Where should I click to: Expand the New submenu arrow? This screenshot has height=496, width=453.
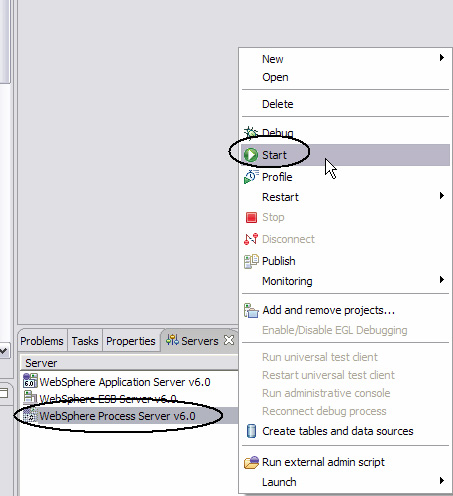442,58
